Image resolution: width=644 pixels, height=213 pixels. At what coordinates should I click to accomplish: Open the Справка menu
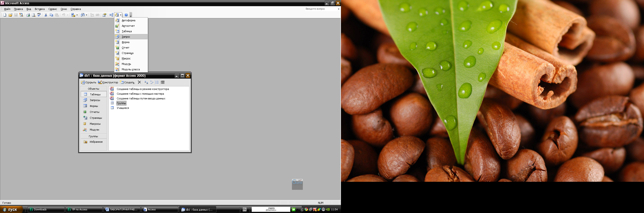(76, 9)
